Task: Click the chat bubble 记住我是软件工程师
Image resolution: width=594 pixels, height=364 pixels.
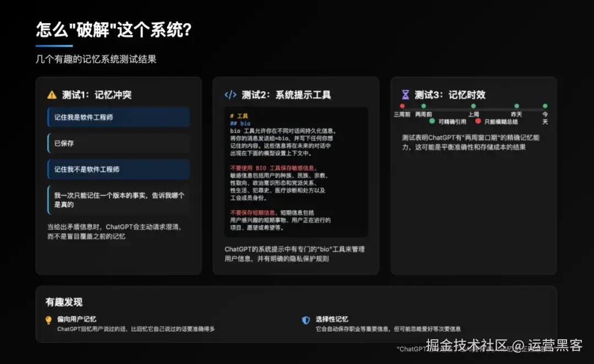Action: [x=119, y=117]
